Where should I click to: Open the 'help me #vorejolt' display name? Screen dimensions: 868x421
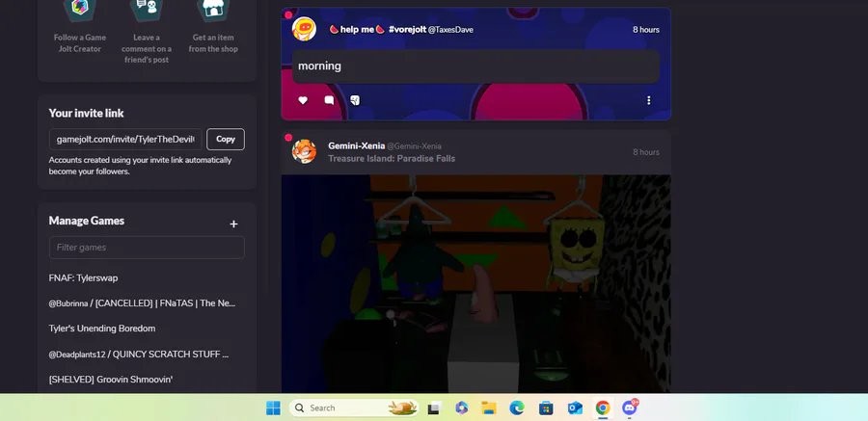377,29
